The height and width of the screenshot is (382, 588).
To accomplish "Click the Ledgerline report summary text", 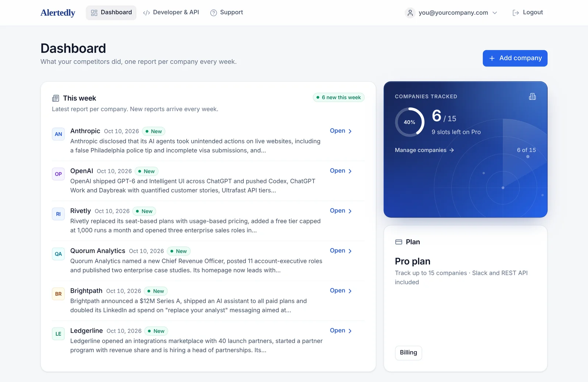I will [x=197, y=346].
